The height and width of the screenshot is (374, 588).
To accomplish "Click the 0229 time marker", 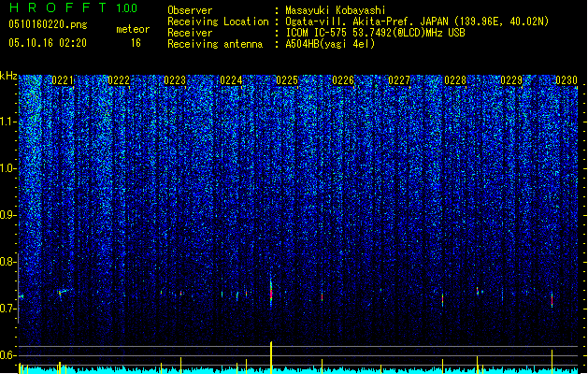I will coord(511,80).
